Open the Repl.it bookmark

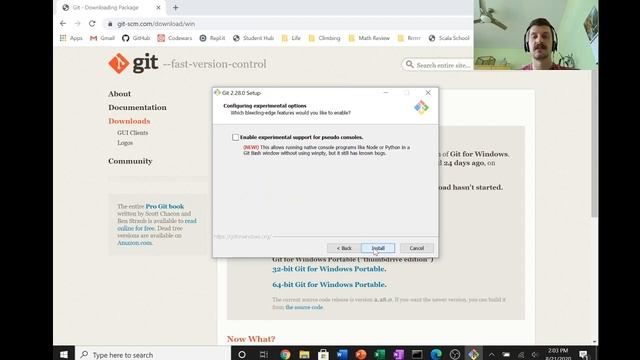pos(212,38)
